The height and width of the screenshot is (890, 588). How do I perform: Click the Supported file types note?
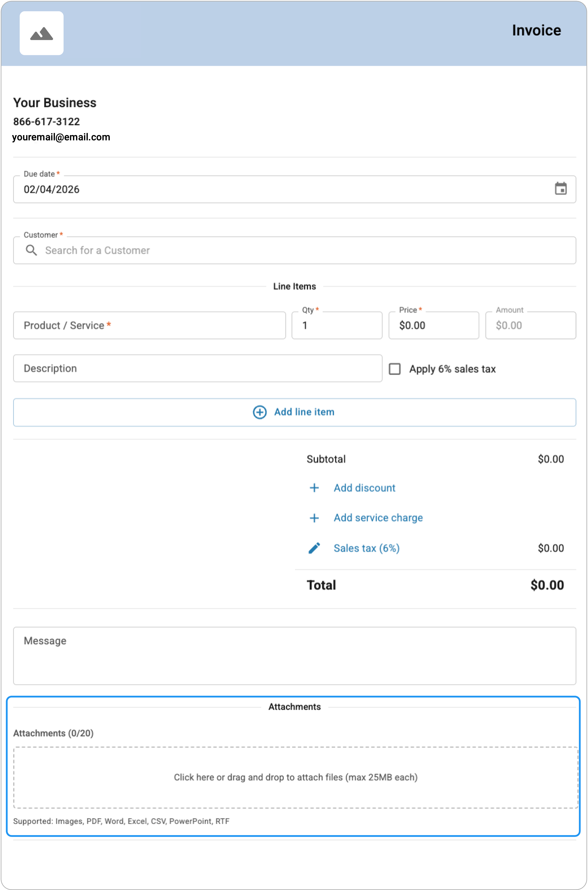[x=121, y=821]
